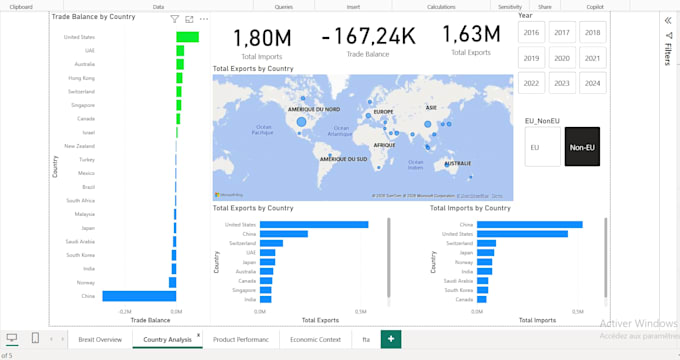Click the Trade Balance card value
This screenshot has width=680, height=360.
tap(368, 36)
